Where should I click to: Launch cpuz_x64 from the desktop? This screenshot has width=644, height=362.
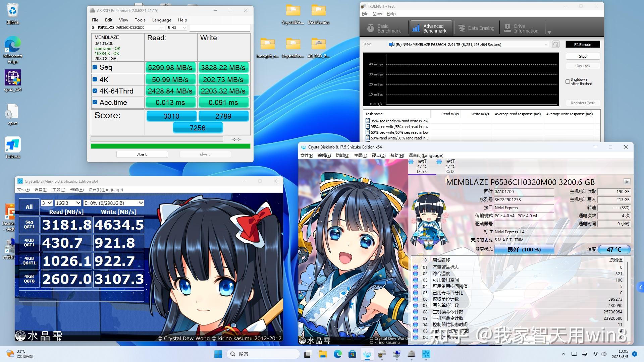pyautogui.click(x=12, y=78)
